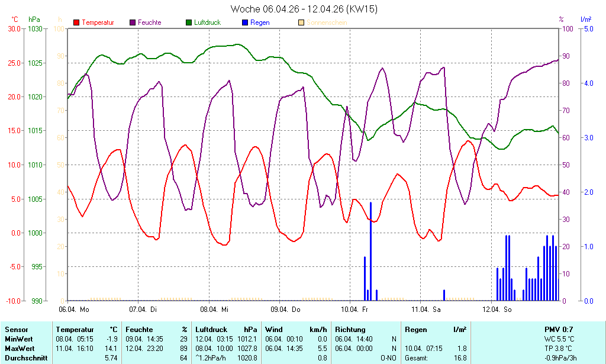Click the PMV 0:7 header
The width and height of the screenshot is (606, 364).
pos(558,329)
